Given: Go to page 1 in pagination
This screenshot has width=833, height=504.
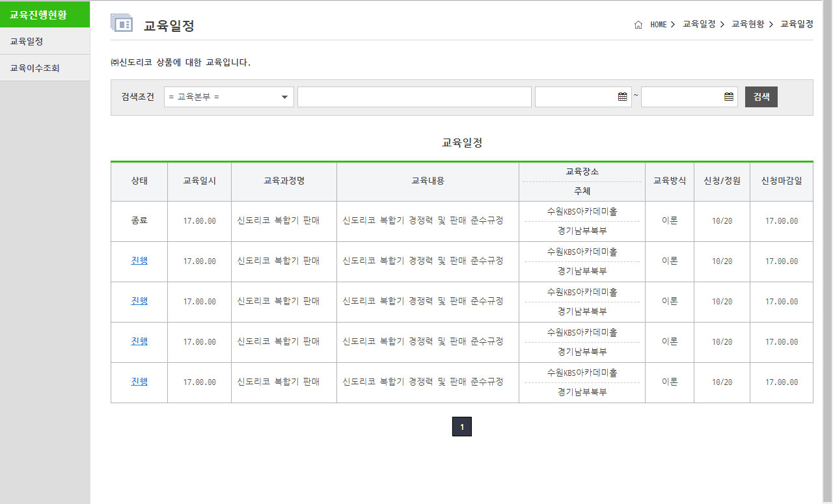Looking at the screenshot, I should (x=462, y=427).
